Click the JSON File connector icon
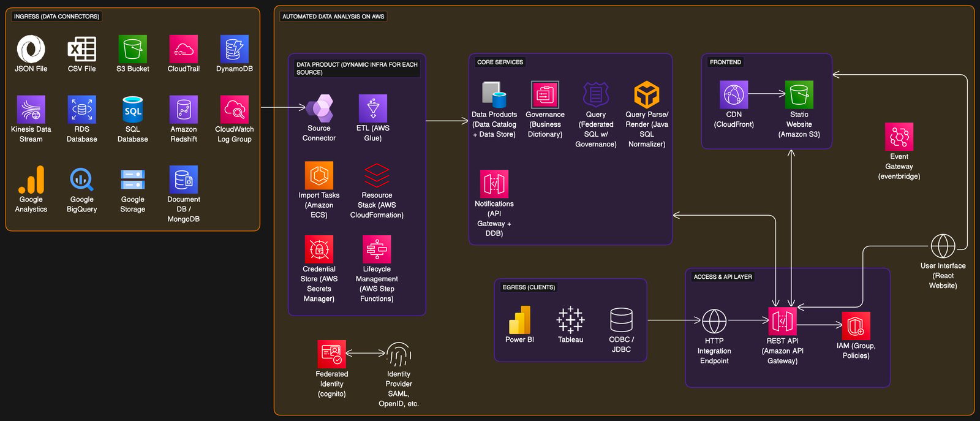This screenshot has width=980, height=421. point(31,49)
